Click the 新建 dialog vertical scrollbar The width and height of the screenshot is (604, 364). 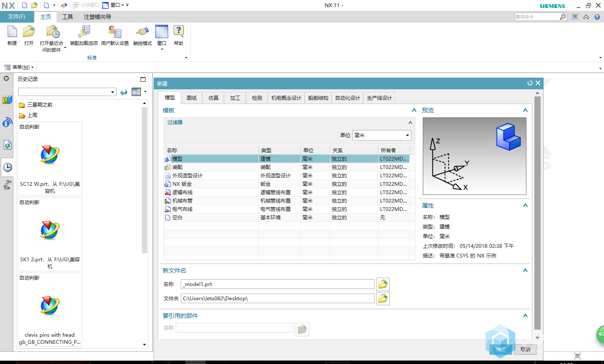(538, 216)
